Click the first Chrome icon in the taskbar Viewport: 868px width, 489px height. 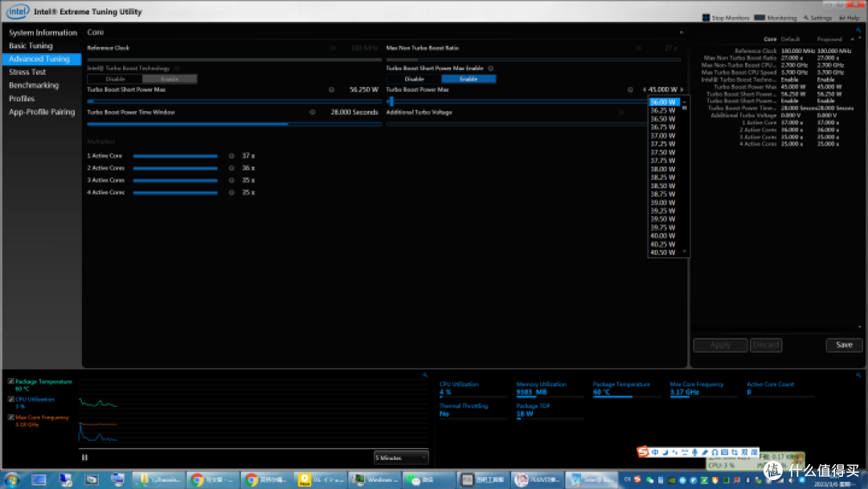point(197,479)
